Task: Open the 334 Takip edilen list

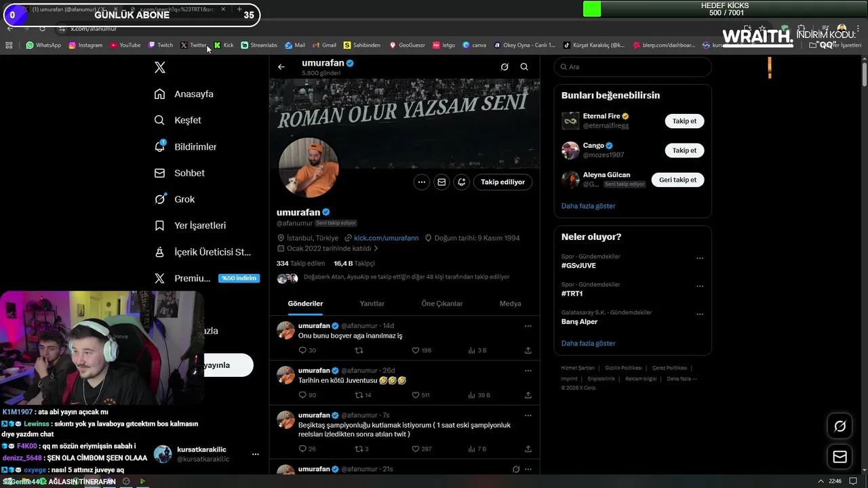Action: (x=300, y=263)
